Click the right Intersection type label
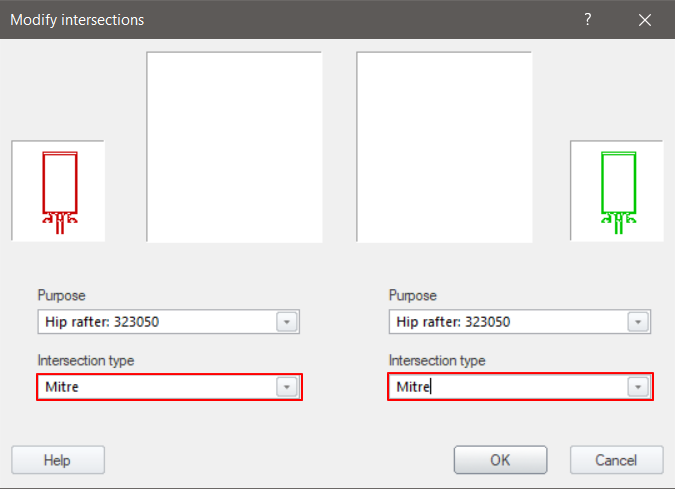The image size is (675, 489). [x=436, y=360]
